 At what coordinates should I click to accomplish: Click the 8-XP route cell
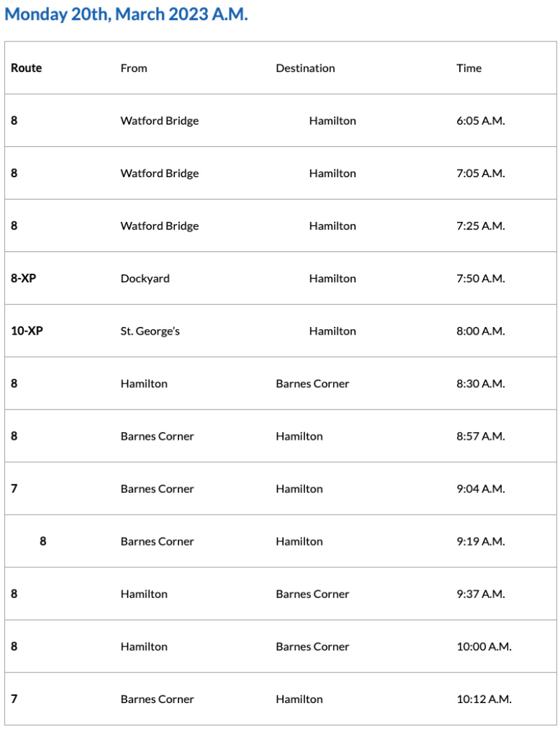click(23, 278)
